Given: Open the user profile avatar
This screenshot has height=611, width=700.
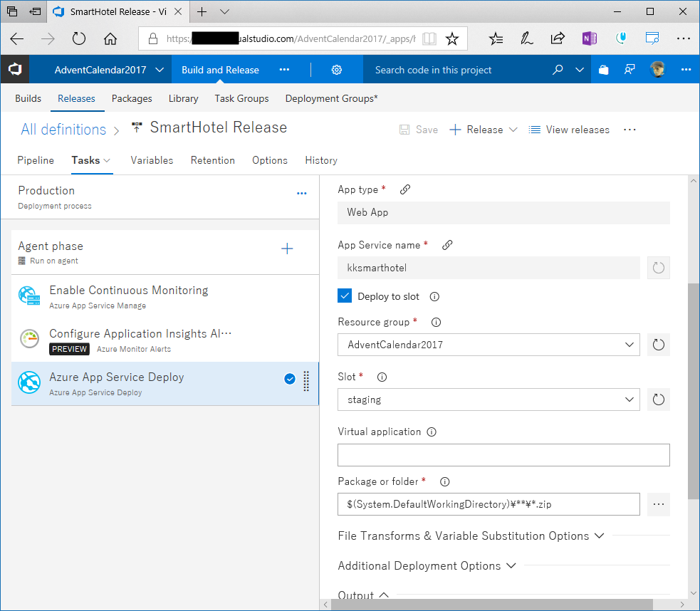Looking at the screenshot, I should 657,70.
